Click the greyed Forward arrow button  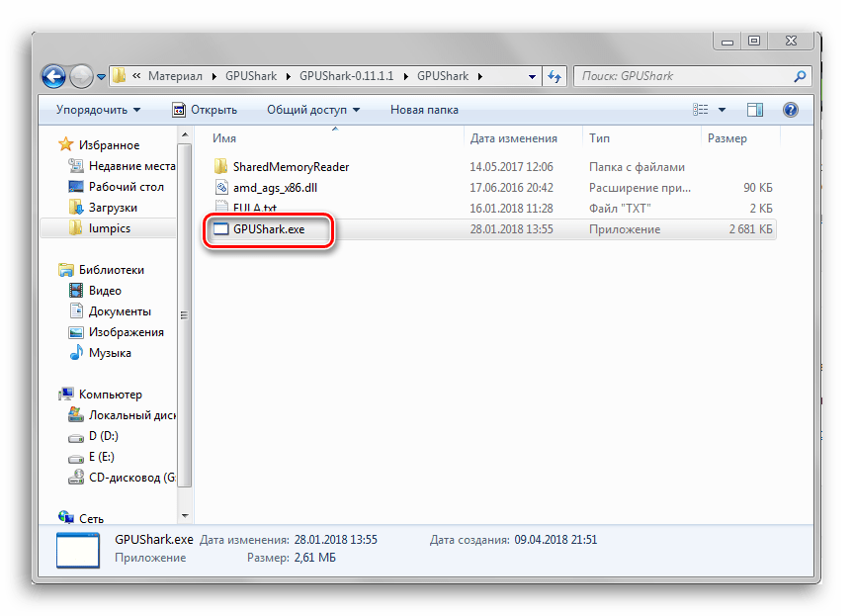pyautogui.click(x=82, y=76)
